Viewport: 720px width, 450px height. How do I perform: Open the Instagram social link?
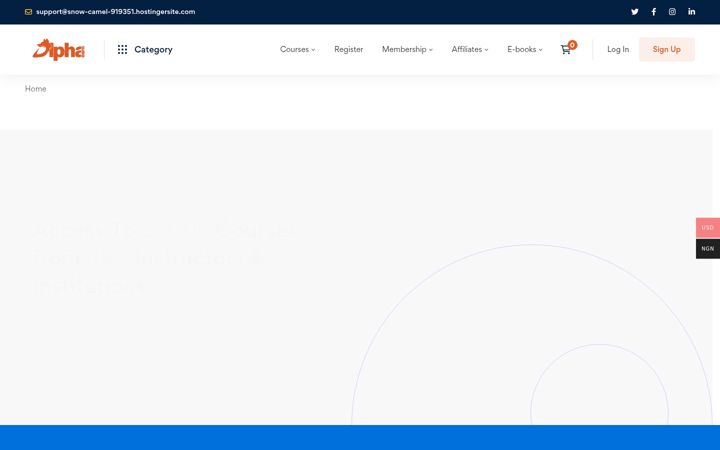pyautogui.click(x=672, y=12)
